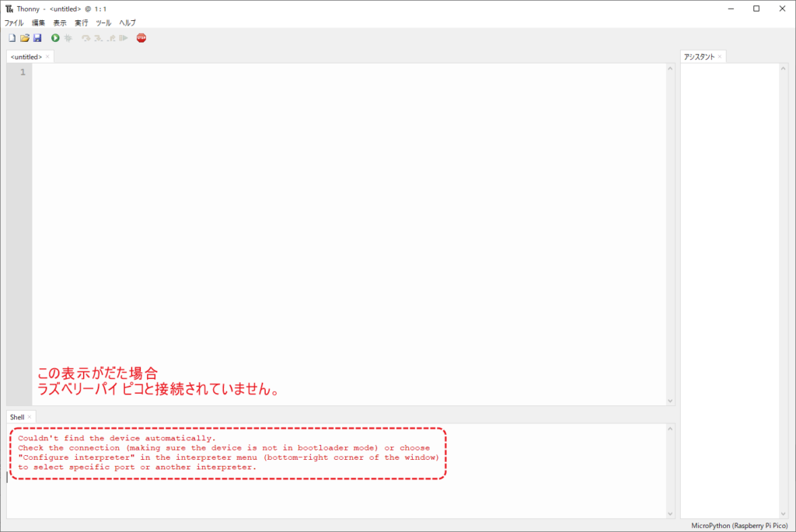Image resolution: width=796 pixels, height=532 pixels.
Task: Click the Step over icon
Action: point(86,38)
